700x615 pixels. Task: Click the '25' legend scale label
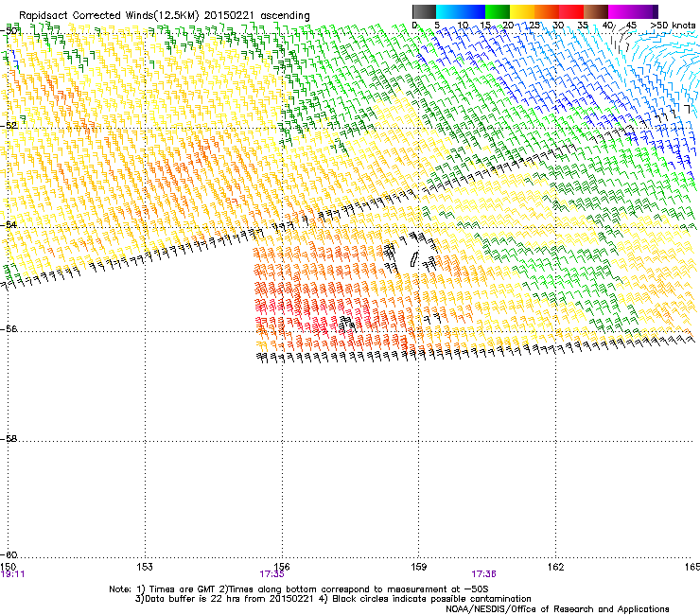pos(534,25)
